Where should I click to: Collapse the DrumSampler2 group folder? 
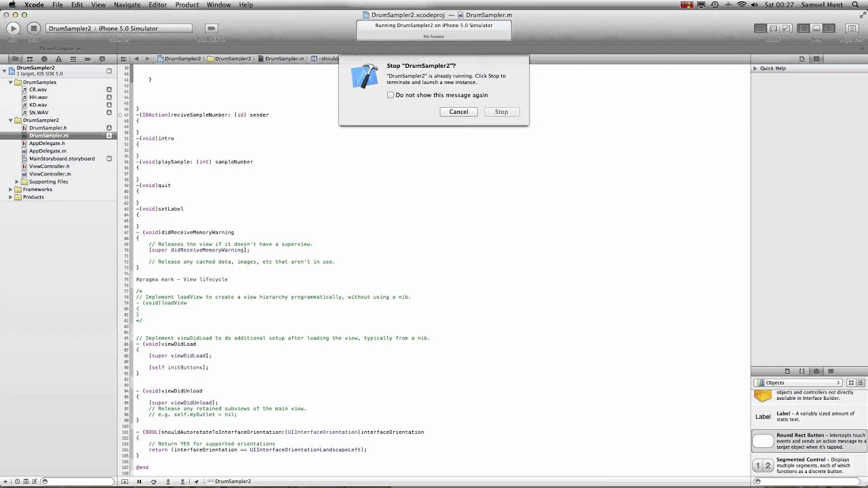(x=11, y=120)
